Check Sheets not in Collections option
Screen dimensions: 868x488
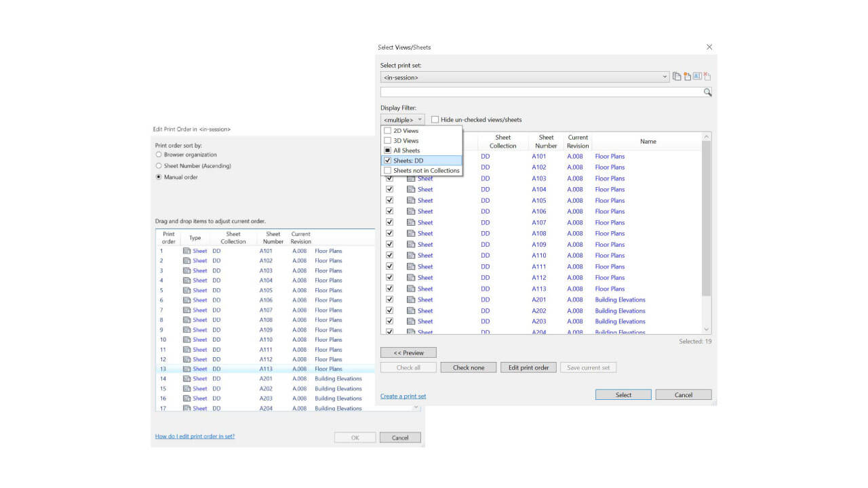pos(388,171)
